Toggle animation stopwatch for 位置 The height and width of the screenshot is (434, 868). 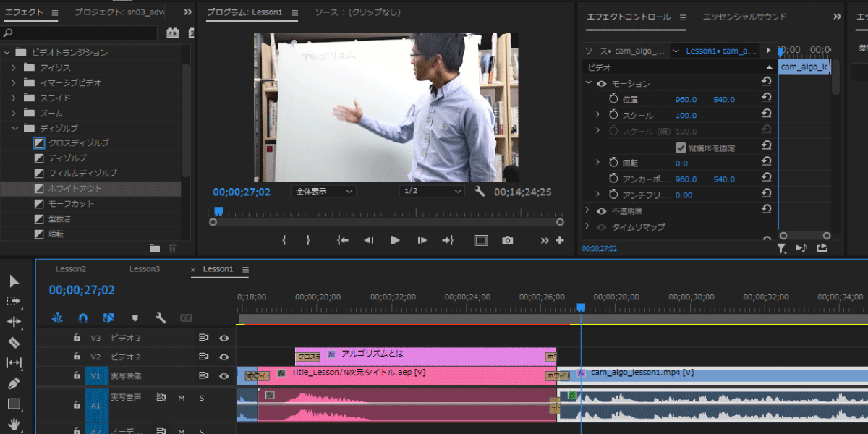[x=613, y=99]
